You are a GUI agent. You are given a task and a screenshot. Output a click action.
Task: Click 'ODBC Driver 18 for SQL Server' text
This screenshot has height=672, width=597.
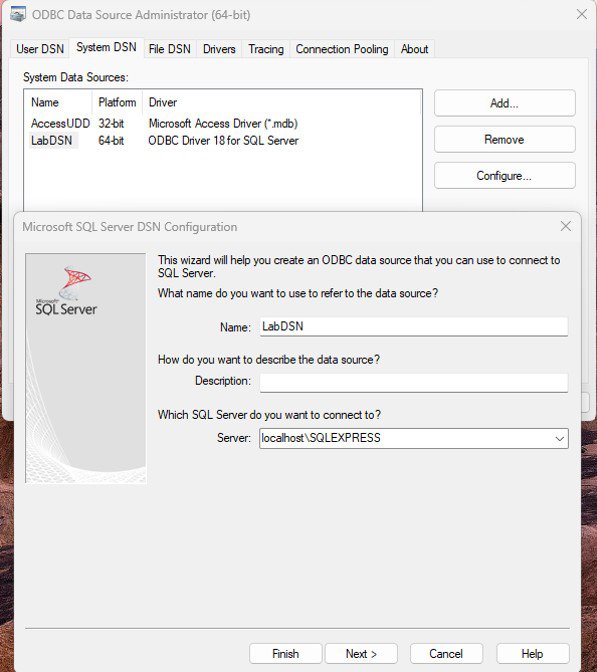223,141
